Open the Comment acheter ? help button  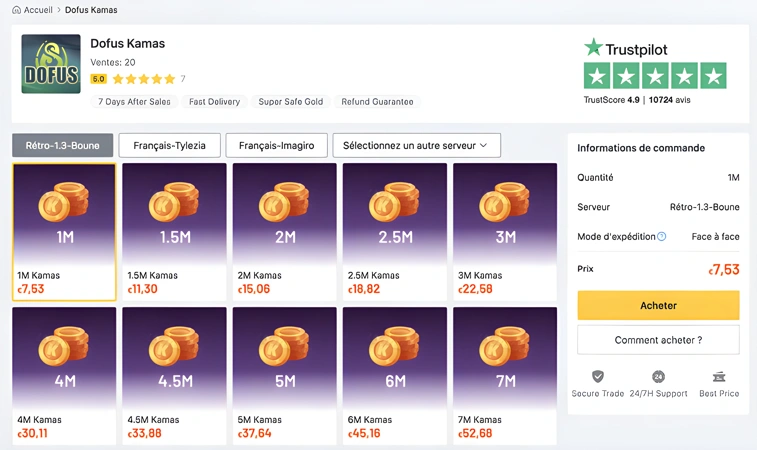pos(658,340)
